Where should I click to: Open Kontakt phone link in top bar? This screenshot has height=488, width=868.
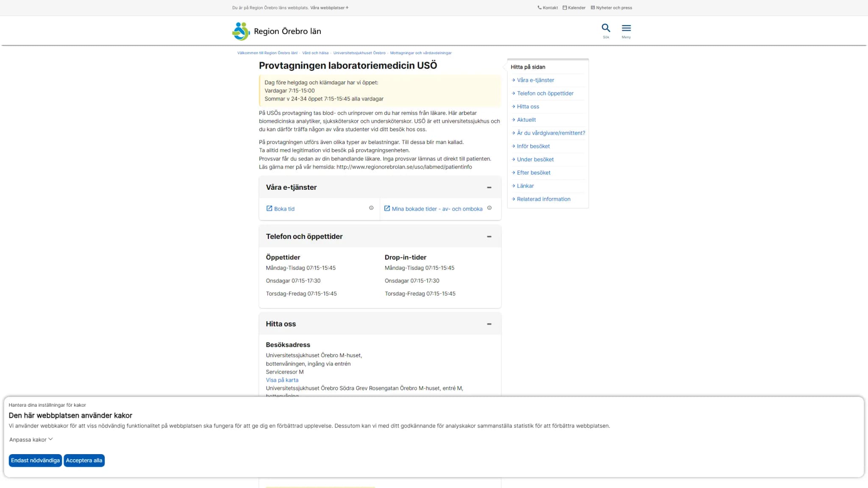[548, 8]
